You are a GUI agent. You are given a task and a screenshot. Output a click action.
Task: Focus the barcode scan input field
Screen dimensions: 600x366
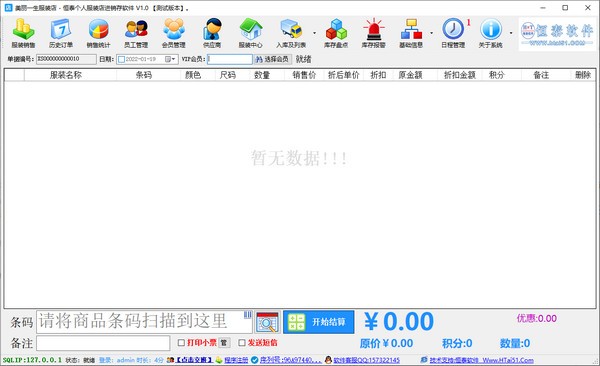tap(144, 322)
